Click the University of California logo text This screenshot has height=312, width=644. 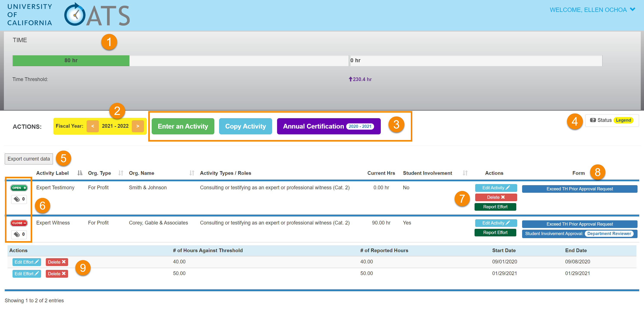30,14
